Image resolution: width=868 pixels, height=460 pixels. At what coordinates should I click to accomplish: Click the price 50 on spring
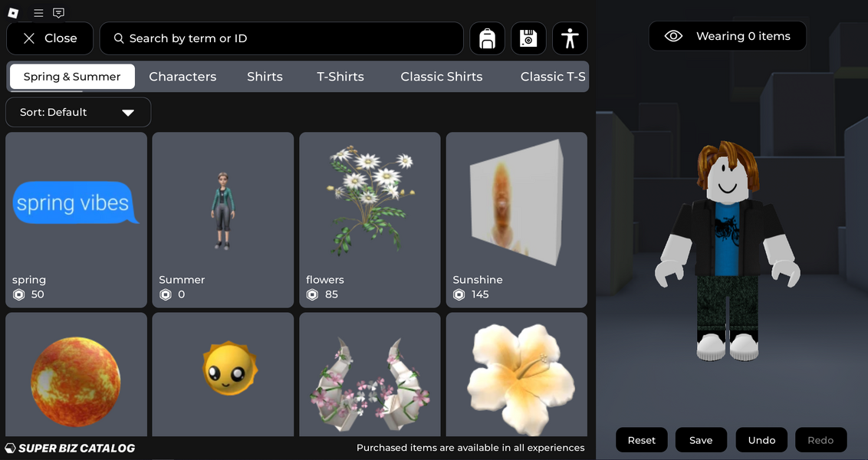[38, 294]
